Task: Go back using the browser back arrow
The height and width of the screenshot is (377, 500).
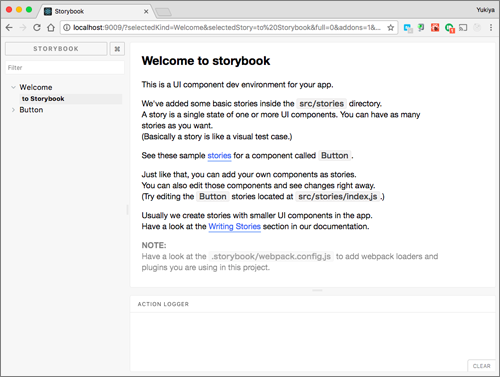Action: [9, 28]
